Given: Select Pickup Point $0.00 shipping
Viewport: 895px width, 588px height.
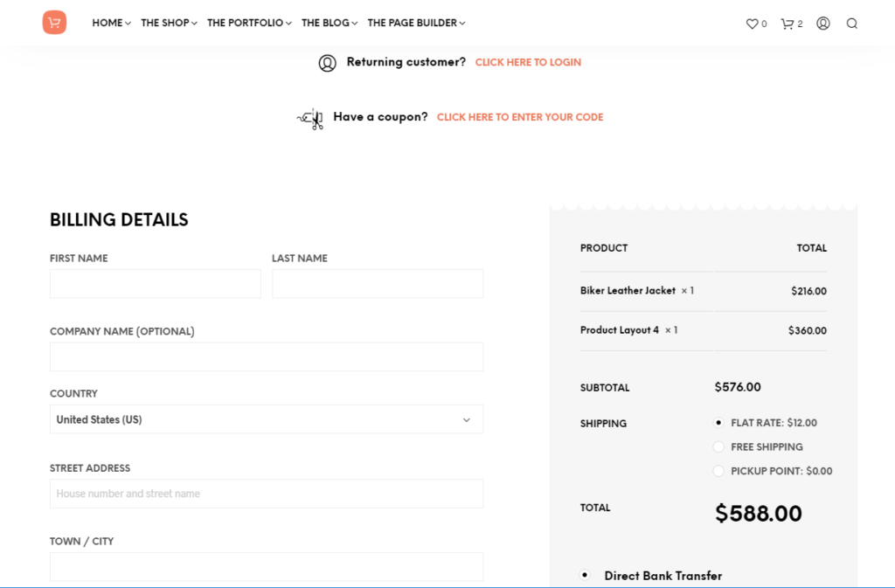Looking at the screenshot, I should coord(718,471).
